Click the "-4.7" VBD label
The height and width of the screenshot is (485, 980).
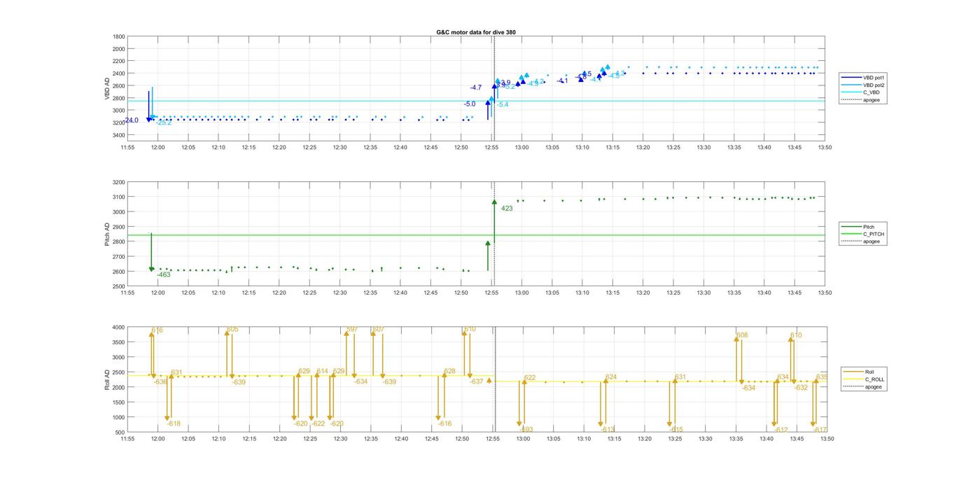pos(475,87)
